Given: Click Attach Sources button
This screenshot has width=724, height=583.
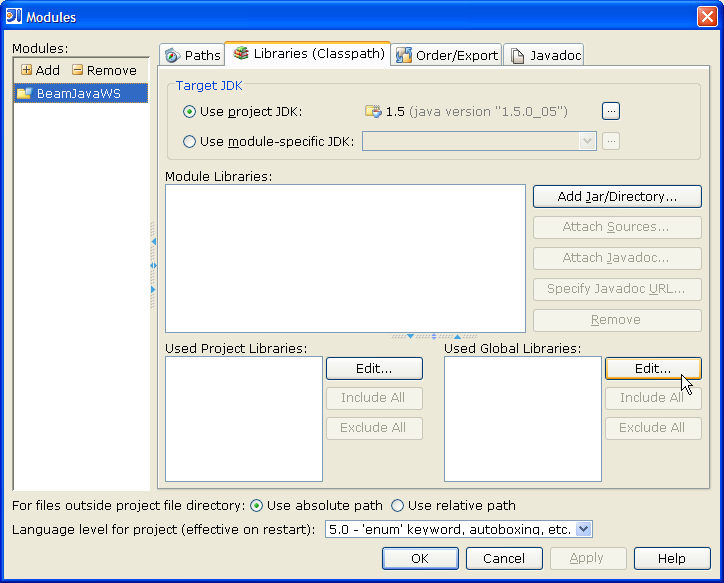Looking at the screenshot, I should point(617,227).
